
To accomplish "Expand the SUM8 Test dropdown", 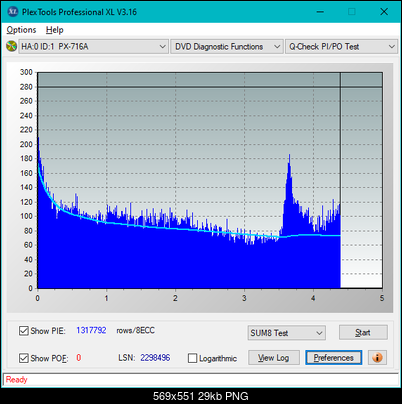I will click(x=287, y=333).
